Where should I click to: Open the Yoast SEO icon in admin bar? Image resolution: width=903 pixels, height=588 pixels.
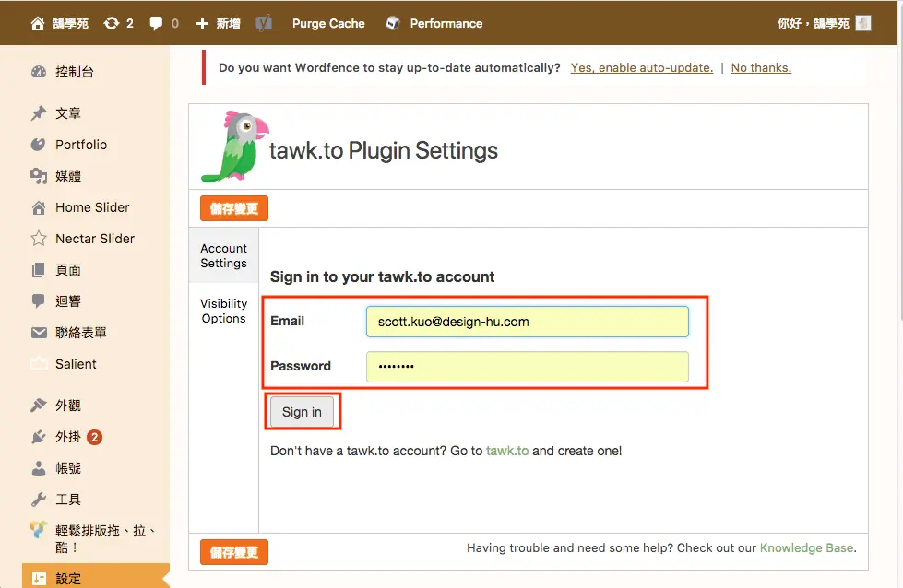[264, 24]
